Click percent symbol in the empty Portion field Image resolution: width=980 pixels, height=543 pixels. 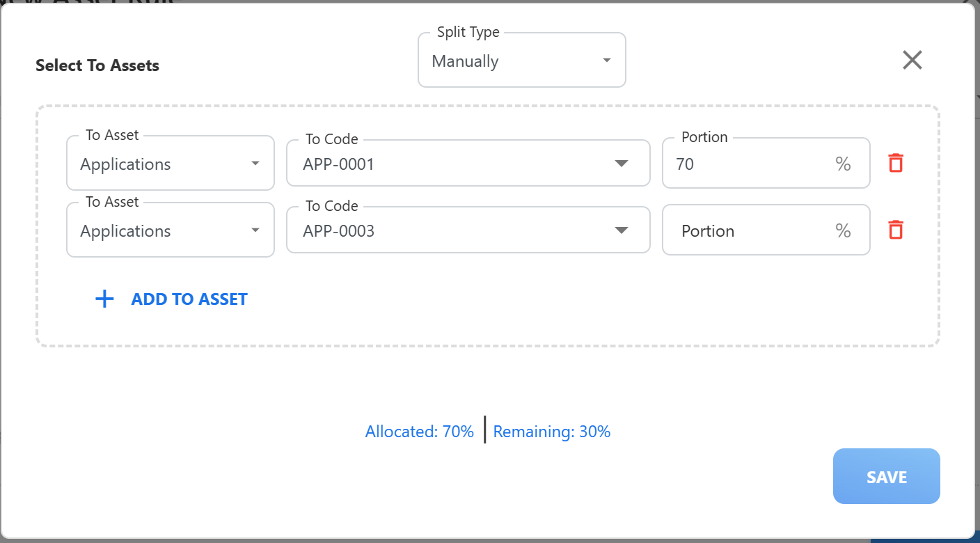pos(843,231)
